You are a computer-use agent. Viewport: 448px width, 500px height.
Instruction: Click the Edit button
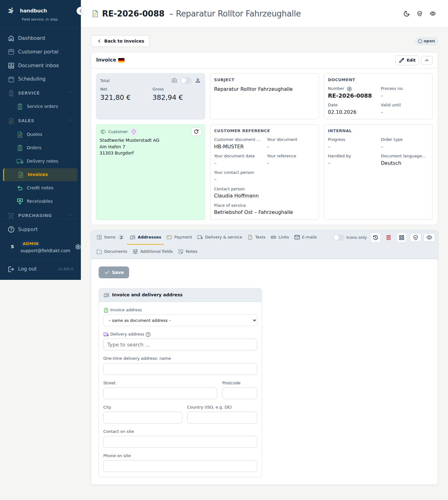(407, 60)
